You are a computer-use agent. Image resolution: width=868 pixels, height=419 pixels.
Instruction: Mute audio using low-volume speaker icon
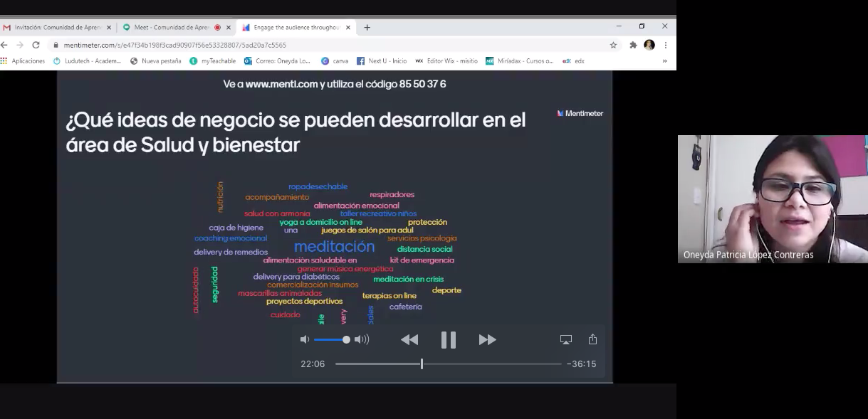(305, 340)
